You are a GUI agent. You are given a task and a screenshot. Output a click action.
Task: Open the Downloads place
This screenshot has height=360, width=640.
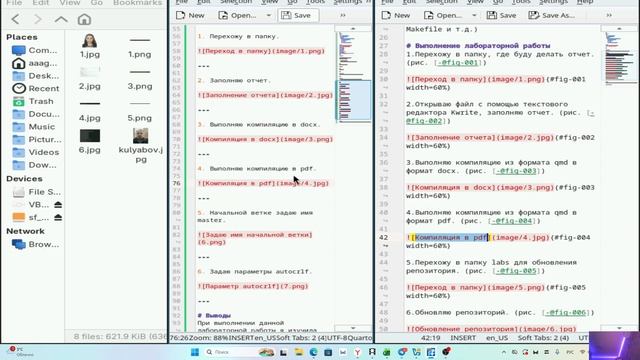coord(35,165)
